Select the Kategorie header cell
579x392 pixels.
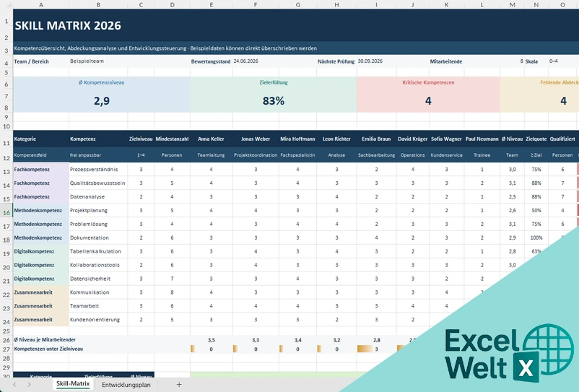click(40, 139)
